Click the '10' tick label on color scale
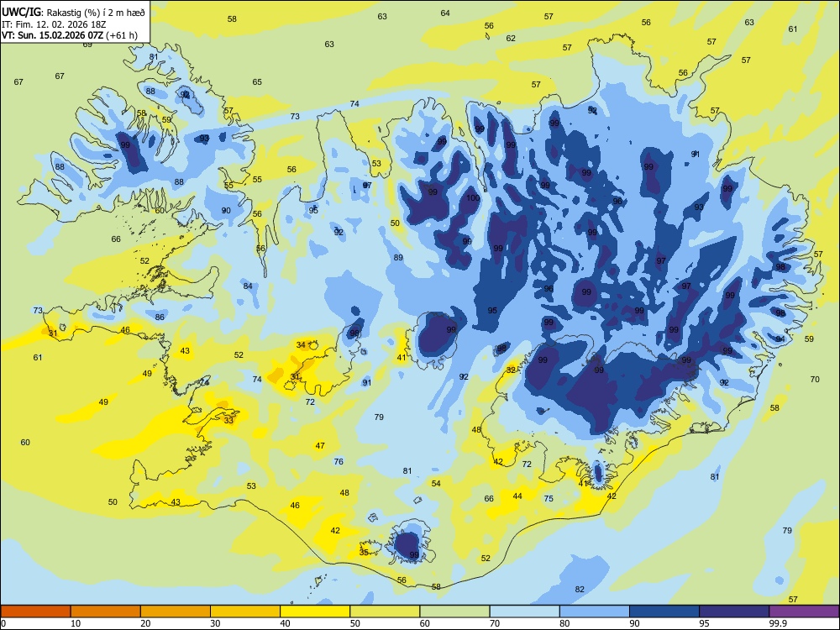The height and width of the screenshot is (630, 840). pyautogui.click(x=76, y=623)
